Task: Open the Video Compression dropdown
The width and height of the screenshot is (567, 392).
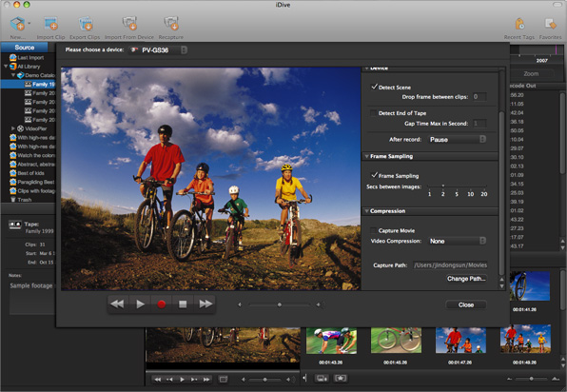Action: click(x=458, y=242)
